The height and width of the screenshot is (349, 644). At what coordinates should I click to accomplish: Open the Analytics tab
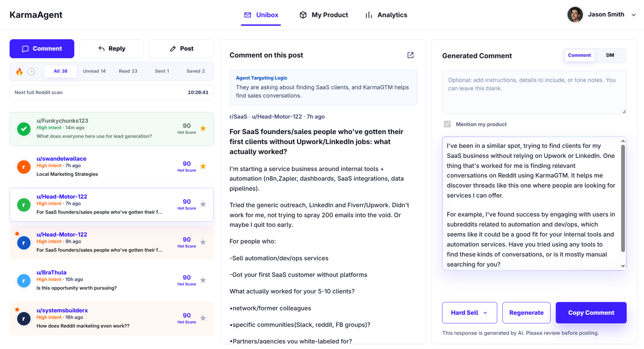[x=386, y=15]
